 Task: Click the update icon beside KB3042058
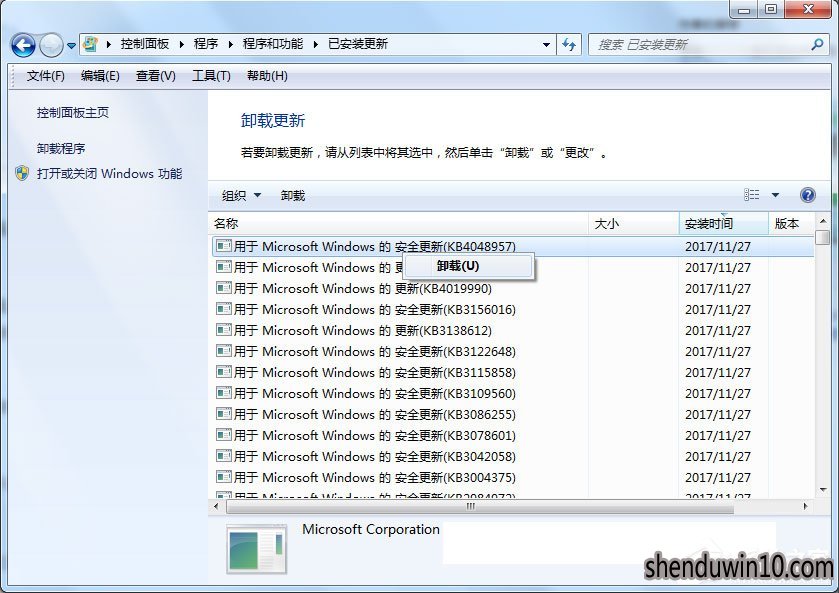[x=224, y=455]
